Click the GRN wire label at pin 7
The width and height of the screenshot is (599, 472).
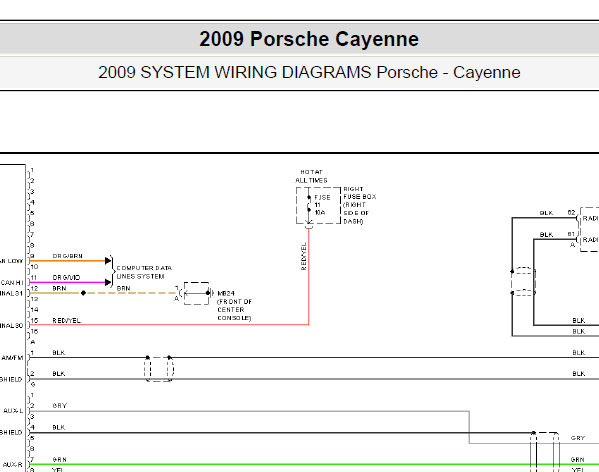[60, 459]
